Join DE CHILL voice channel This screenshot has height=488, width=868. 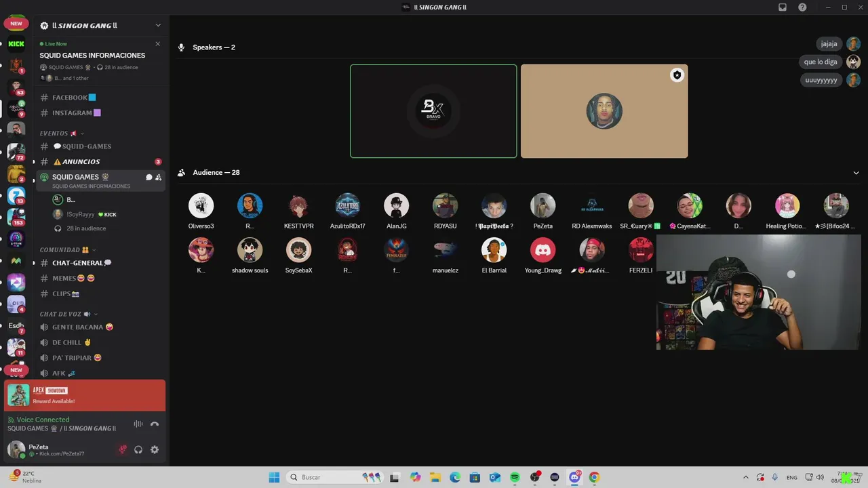point(101,343)
